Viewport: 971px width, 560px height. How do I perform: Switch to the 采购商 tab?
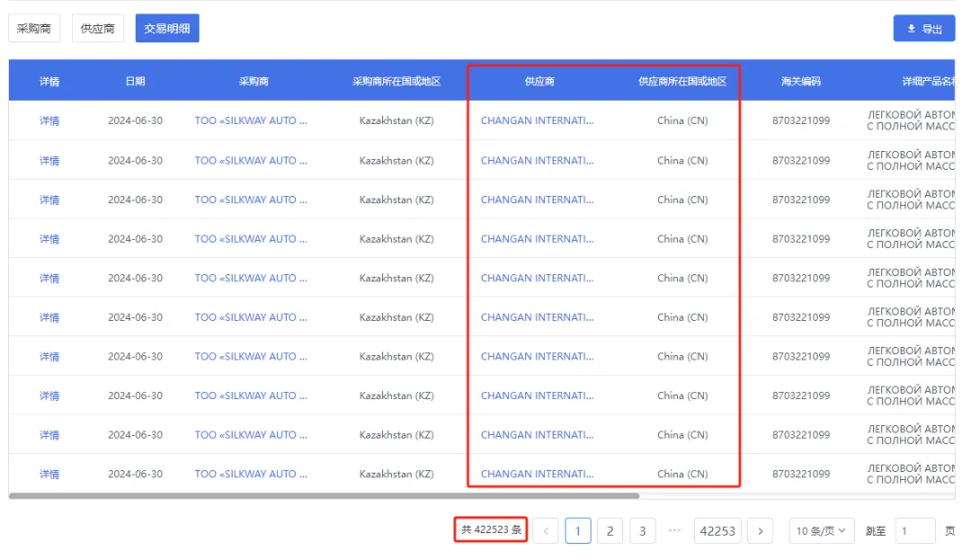(x=33, y=29)
